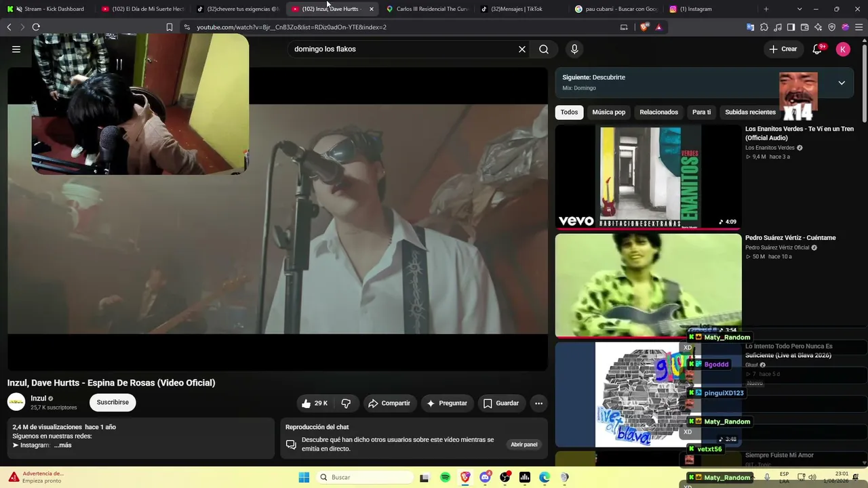Click the Crear button
Image resolution: width=868 pixels, height=488 pixels.
pyautogui.click(x=783, y=49)
